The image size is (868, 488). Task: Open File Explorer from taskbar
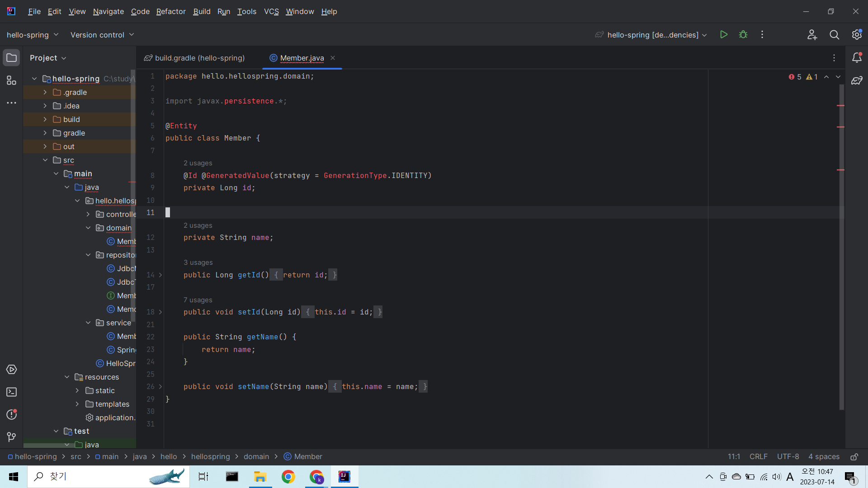[260, 477]
